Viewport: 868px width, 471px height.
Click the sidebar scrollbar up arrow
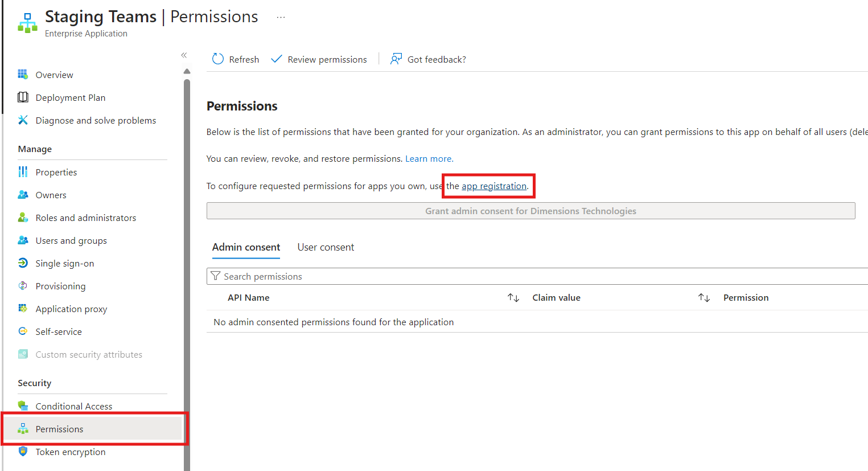tap(187, 71)
